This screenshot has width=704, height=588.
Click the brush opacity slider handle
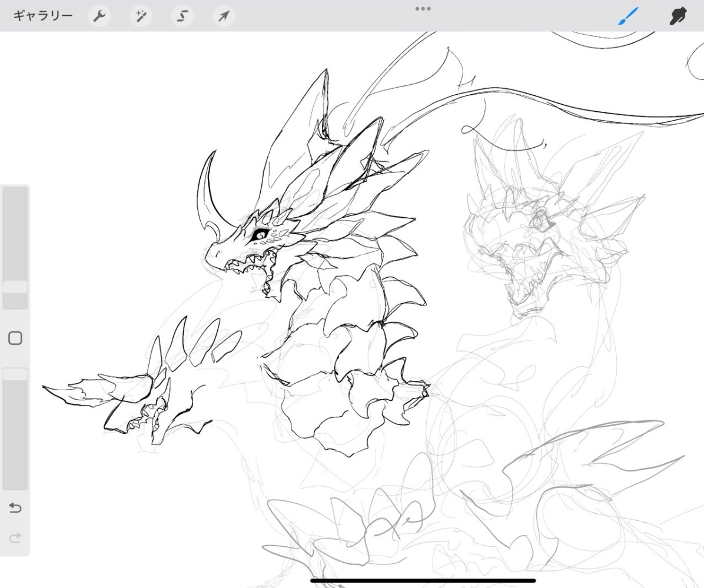coord(15,374)
